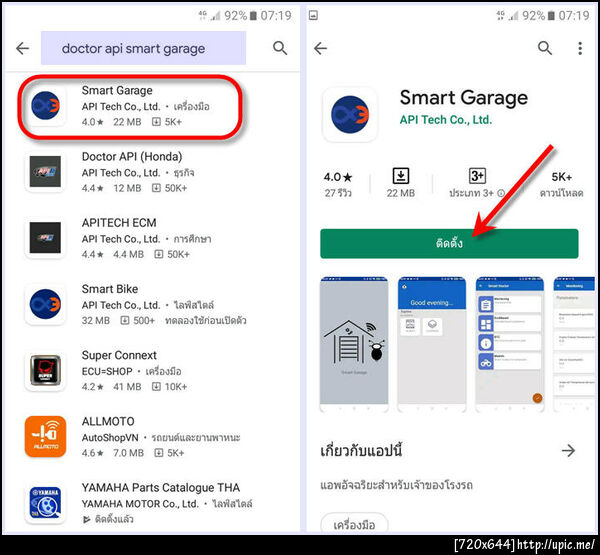Screen dimensions: 600x555
Task: Open fourth partially visible Monitoring screenshot
Action: pyautogui.click(x=574, y=344)
